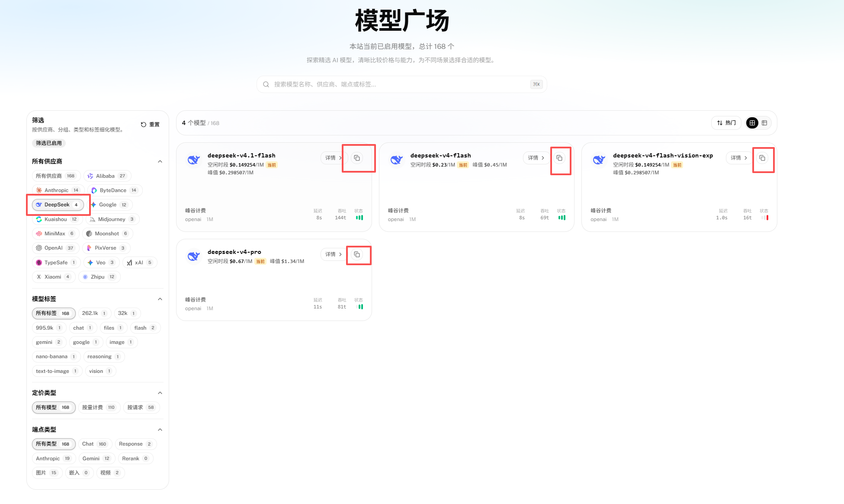Click the keyboard shortcut badge in search bar
The height and width of the screenshot is (504, 844).
click(x=536, y=84)
